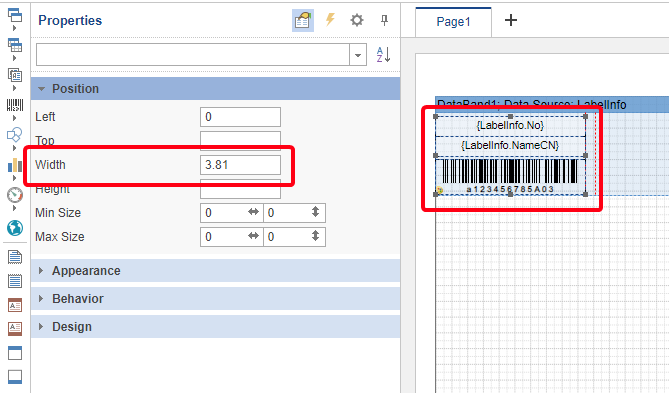This screenshot has width=669, height=393.
Task: Open the component selector dropdown arrow
Action: pos(358,55)
